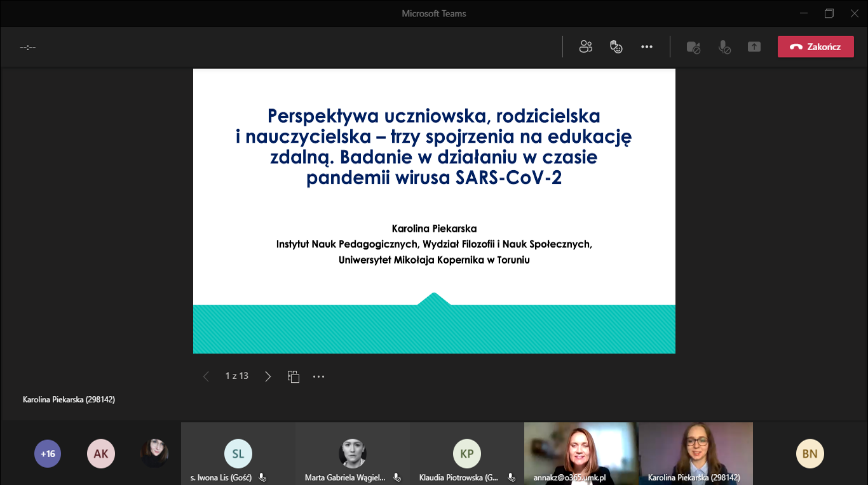This screenshot has width=868, height=485.
Task: Select s. Iwona Lis participant tile
Action: click(238, 454)
